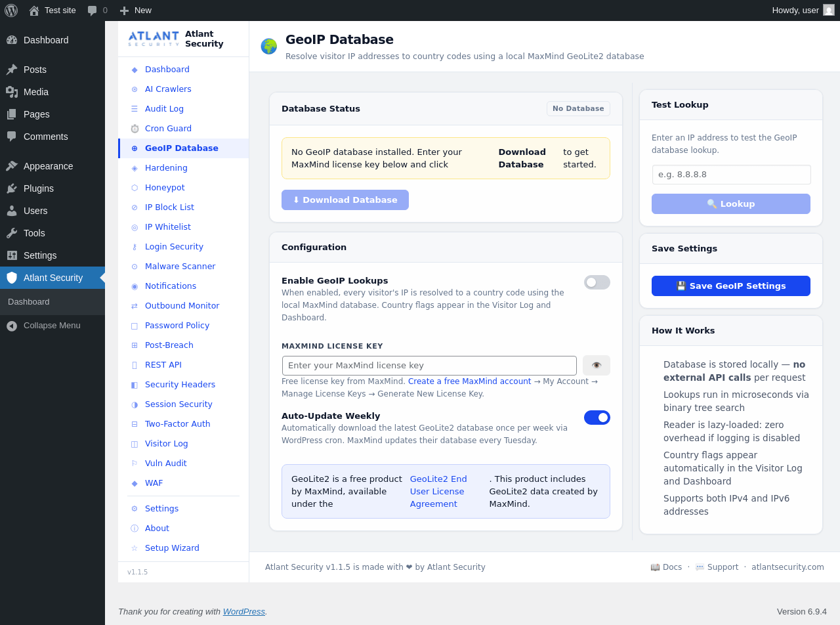Focus the MaxMind license key field

click(x=429, y=366)
